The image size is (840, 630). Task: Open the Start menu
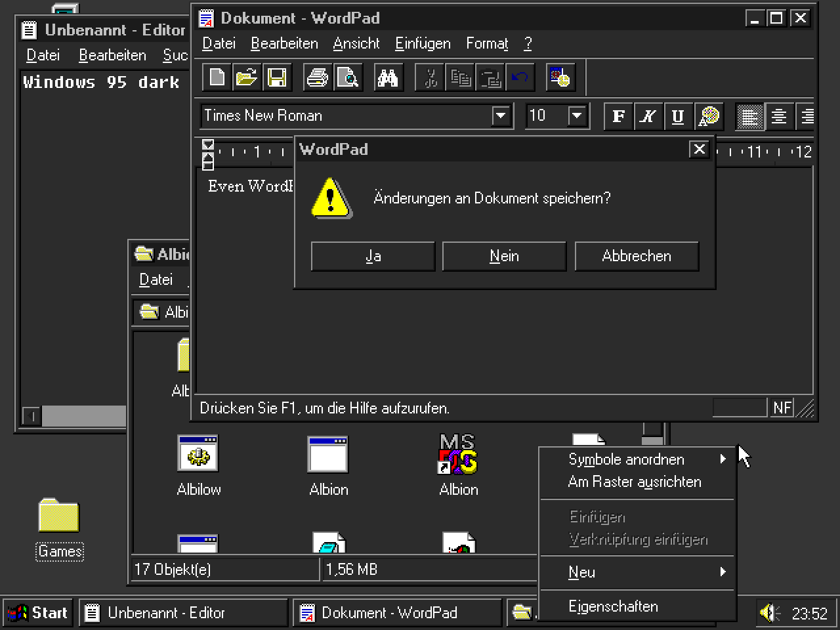click(x=38, y=613)
